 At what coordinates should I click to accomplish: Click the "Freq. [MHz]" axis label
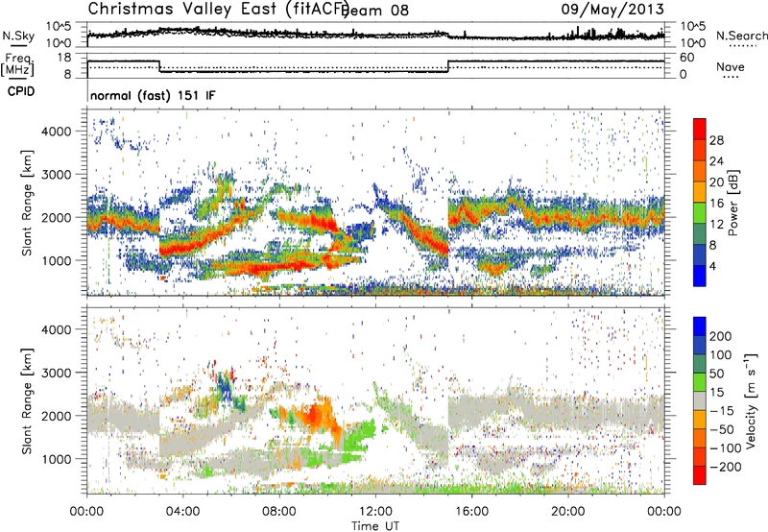17,65
